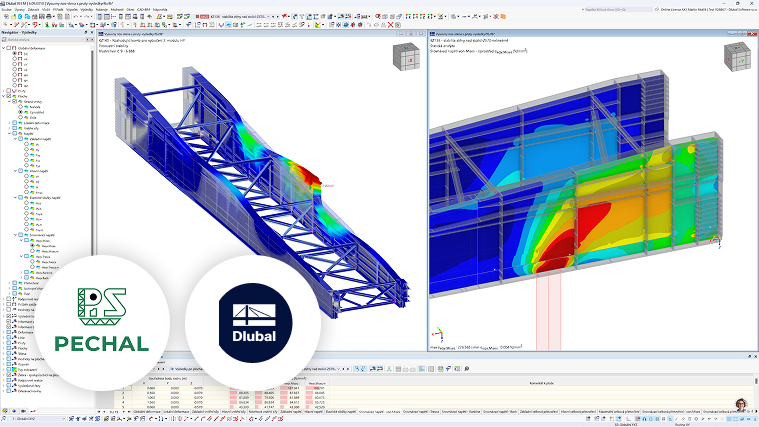The image size is (759, 427).
Task: Click the red load-case type badge in toolbar
Action: pyautogui.click(x=204, y=16)
